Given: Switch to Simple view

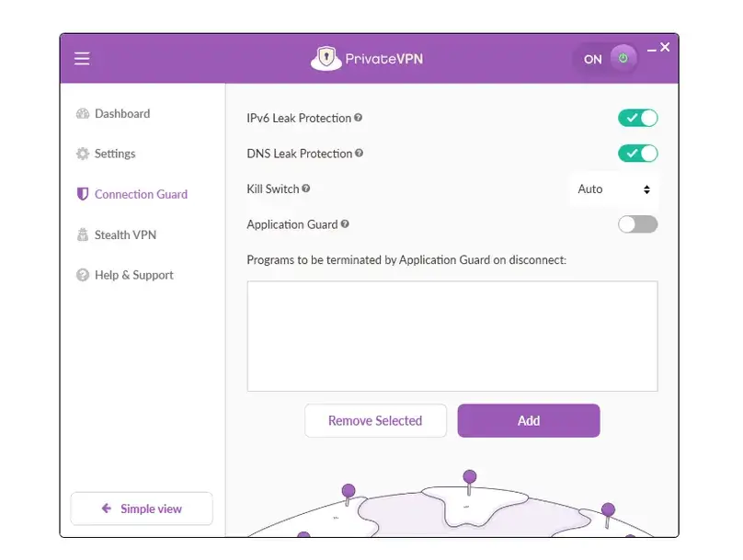Looking at the screenshot, I should [x=142, y=509].
